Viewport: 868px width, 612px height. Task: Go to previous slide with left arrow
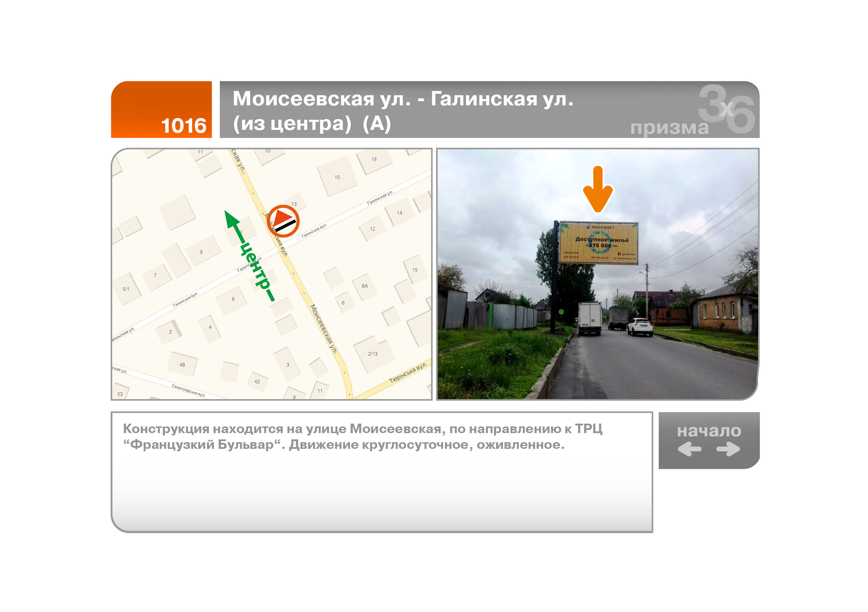tap(689, 449)
